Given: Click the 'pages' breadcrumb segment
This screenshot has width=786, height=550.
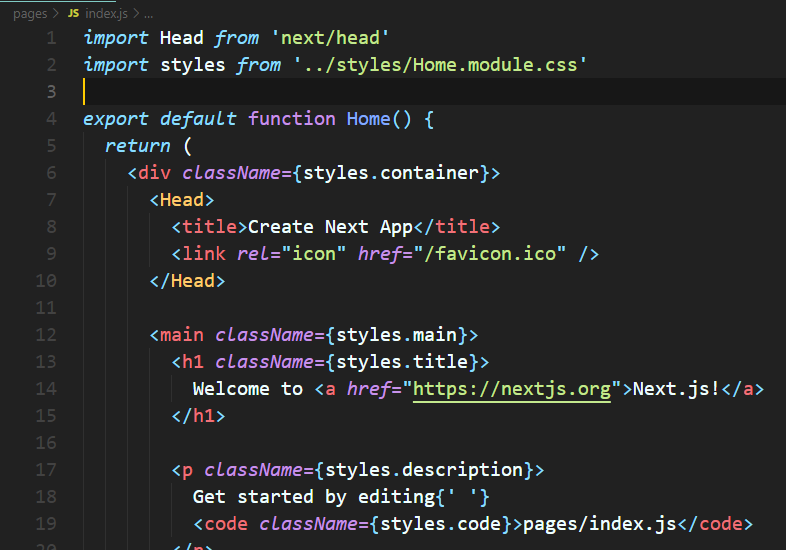Looking at the screenshot, I should pos(30,14).
